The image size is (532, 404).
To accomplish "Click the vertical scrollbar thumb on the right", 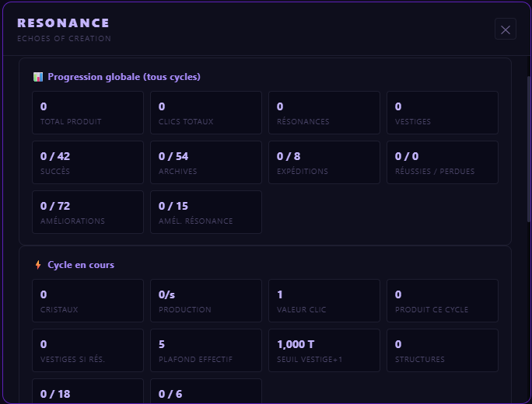I will [529, 149].
